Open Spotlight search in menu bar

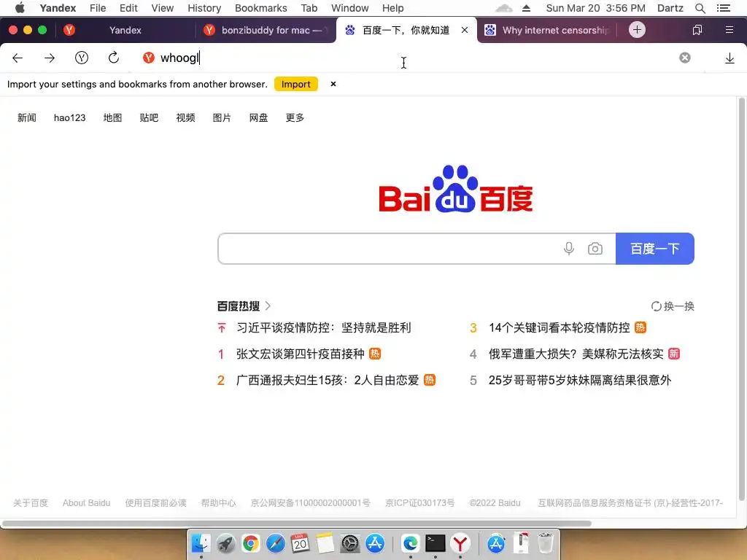[700, 8]
